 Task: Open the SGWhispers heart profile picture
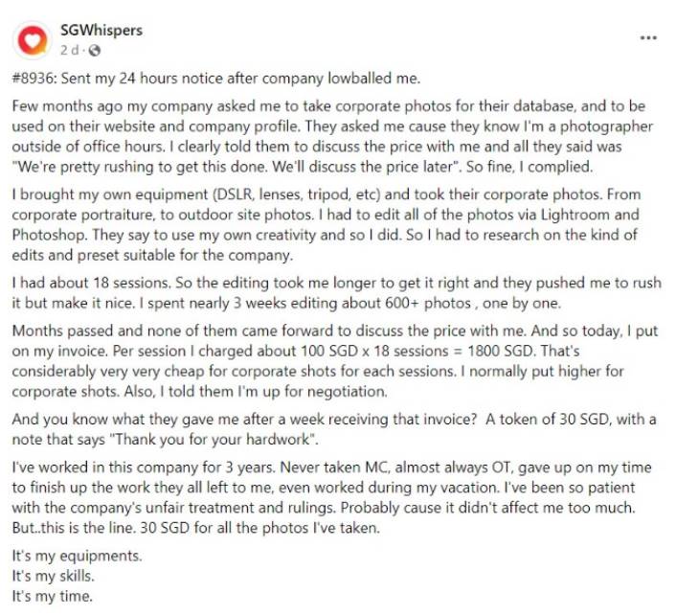tap(33, 40)
